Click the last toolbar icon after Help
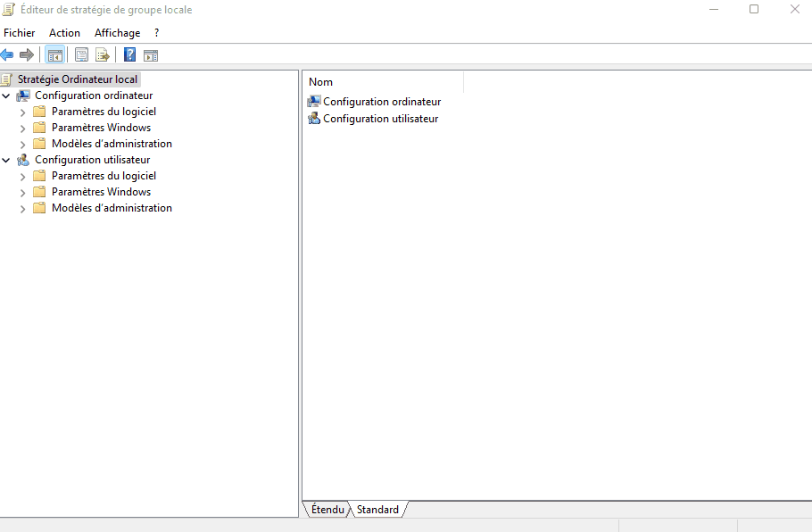The width and height of the screenshot is (812, 532). click(150, 54)
